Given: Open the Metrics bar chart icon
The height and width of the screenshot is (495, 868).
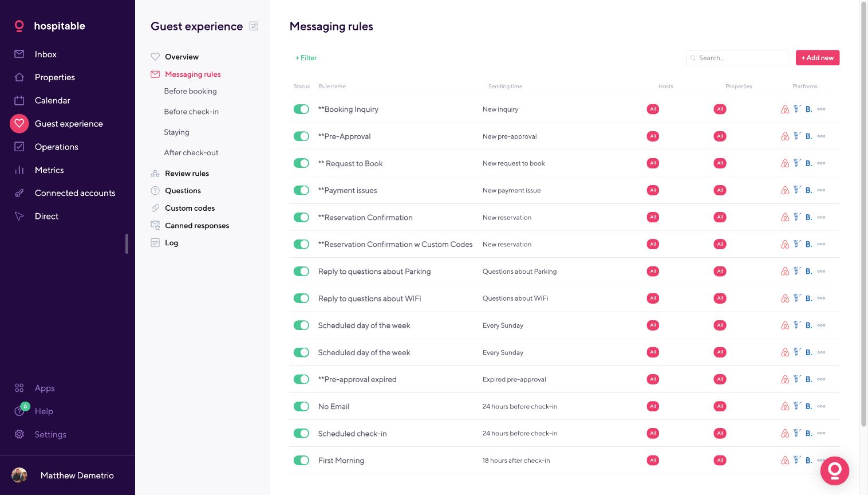Looking at the screenshot, I should coord(19,170).
